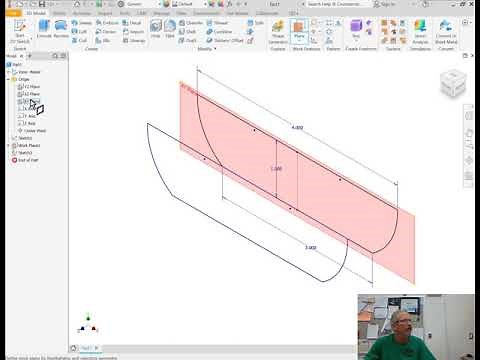Activate the Decal tool
Screen dimensions: 480x360
pyautogui.click(x=132, y=23)
